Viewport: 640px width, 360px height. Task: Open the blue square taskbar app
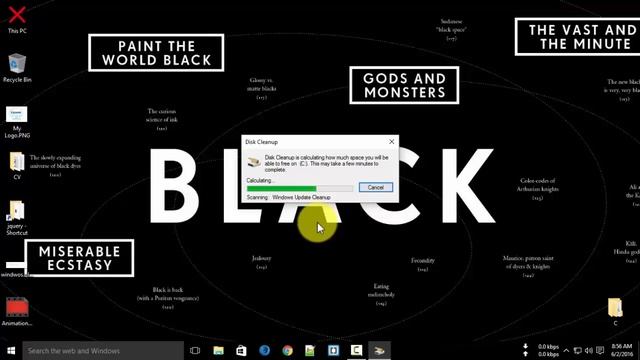click(x=333, y=351)
